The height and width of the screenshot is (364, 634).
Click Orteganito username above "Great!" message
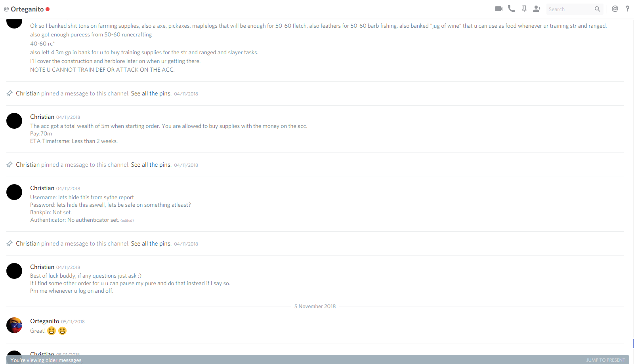[44, 321]
